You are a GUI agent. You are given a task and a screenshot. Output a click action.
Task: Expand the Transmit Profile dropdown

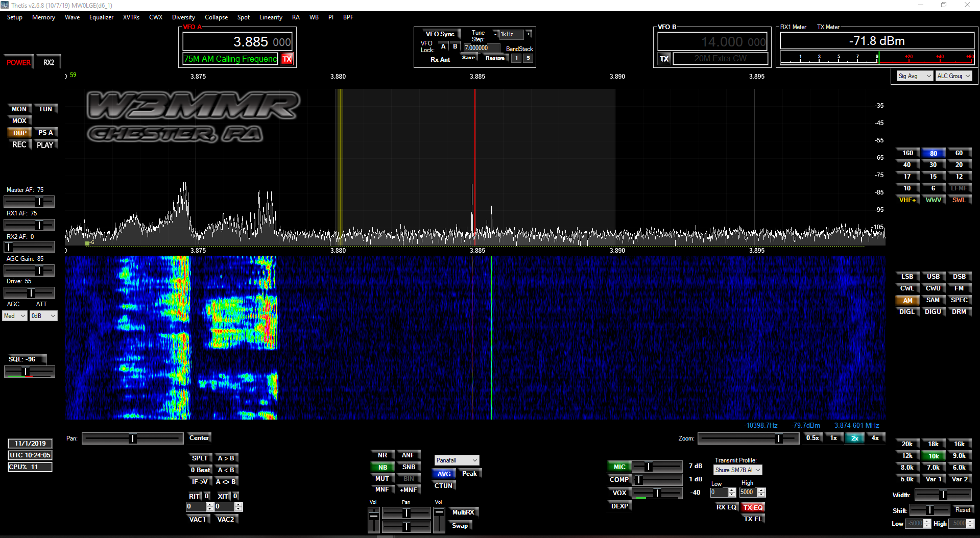click(737, 470)
